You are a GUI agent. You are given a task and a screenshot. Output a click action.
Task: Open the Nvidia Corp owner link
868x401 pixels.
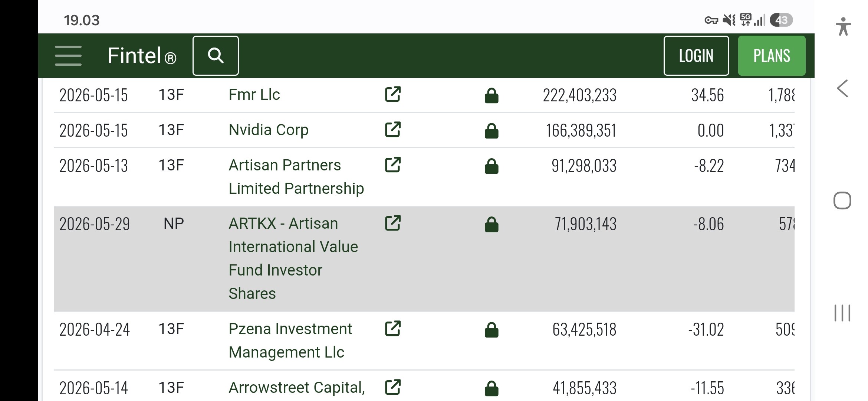(269, 130)
